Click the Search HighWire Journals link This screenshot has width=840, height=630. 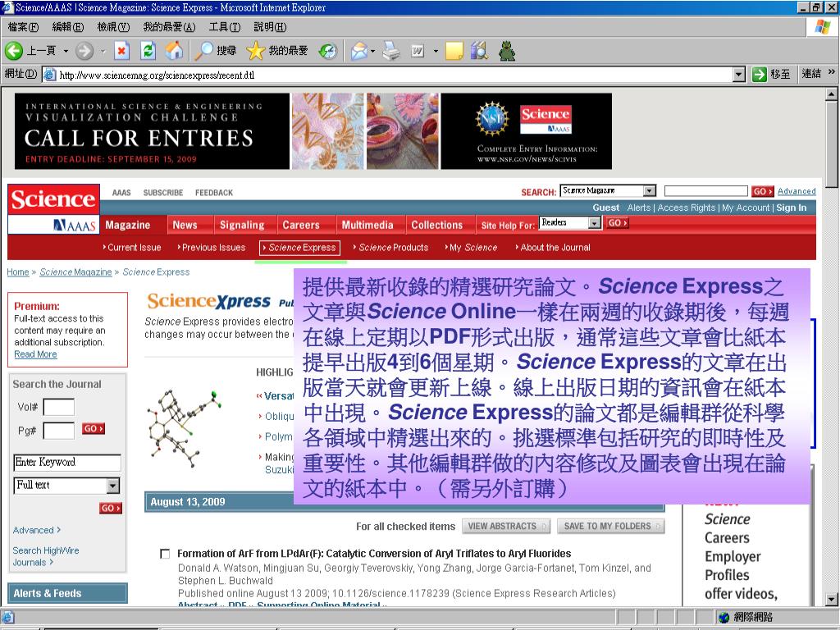(x=46, y=556)
